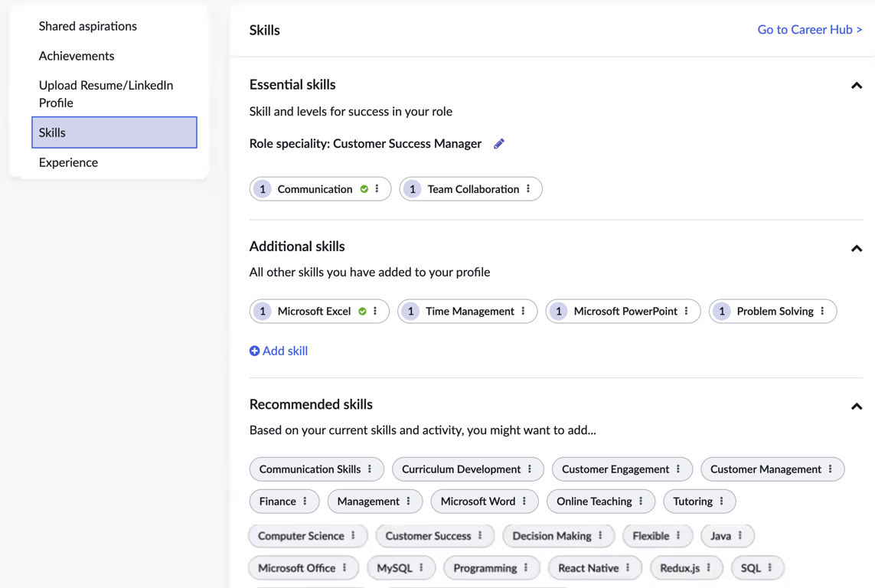Open the Microsoft Excel skill options menu
This screenshot has width=875, height=588.
pos(375,312)
